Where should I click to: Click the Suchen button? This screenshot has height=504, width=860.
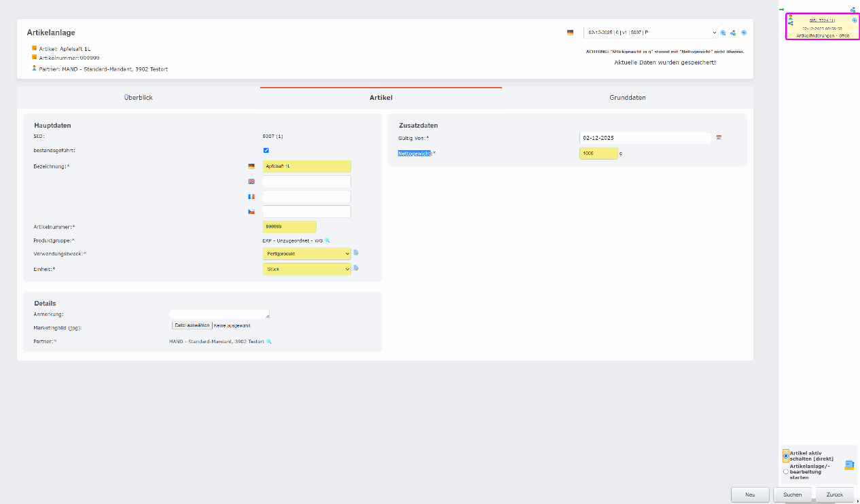point(792,494)
